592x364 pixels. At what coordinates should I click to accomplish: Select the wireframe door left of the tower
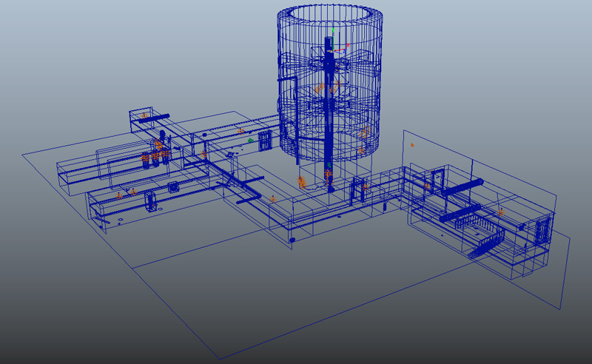265,141
